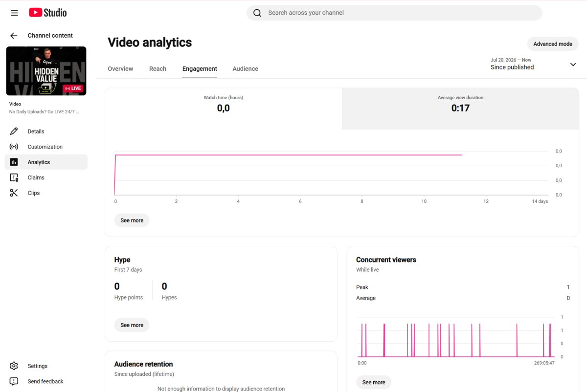Image resolution: width=587 pixels, height=392 pixels.
Task: Select the Engagement tab
Action: tap(200, 69)
